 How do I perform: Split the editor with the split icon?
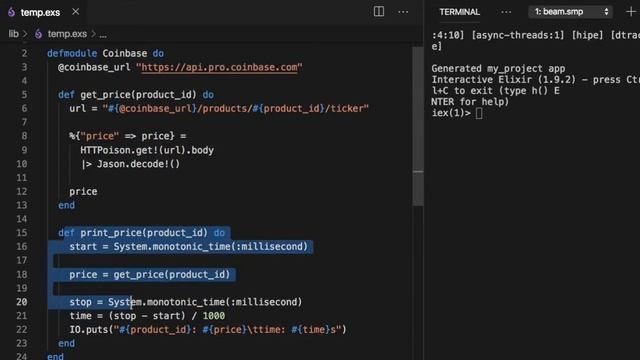point(379,11)
